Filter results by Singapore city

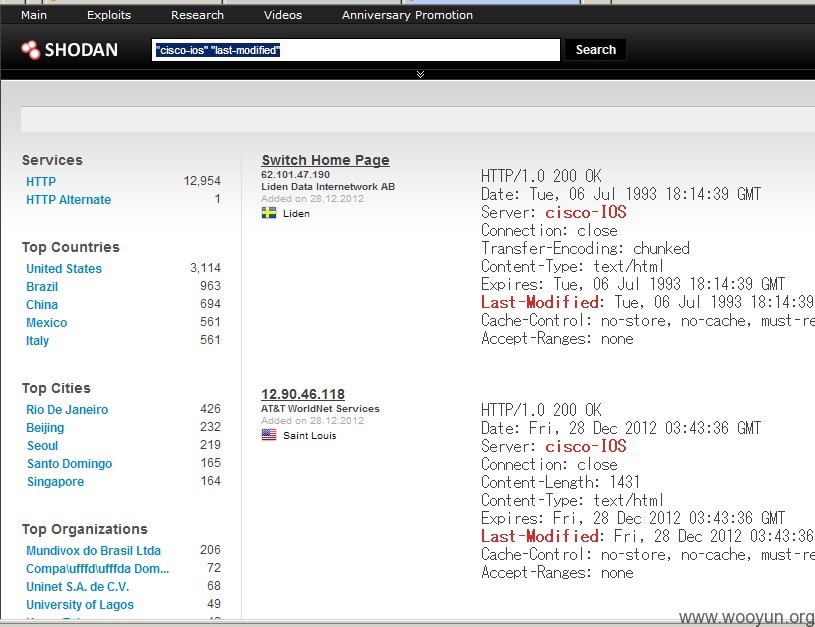56,482
